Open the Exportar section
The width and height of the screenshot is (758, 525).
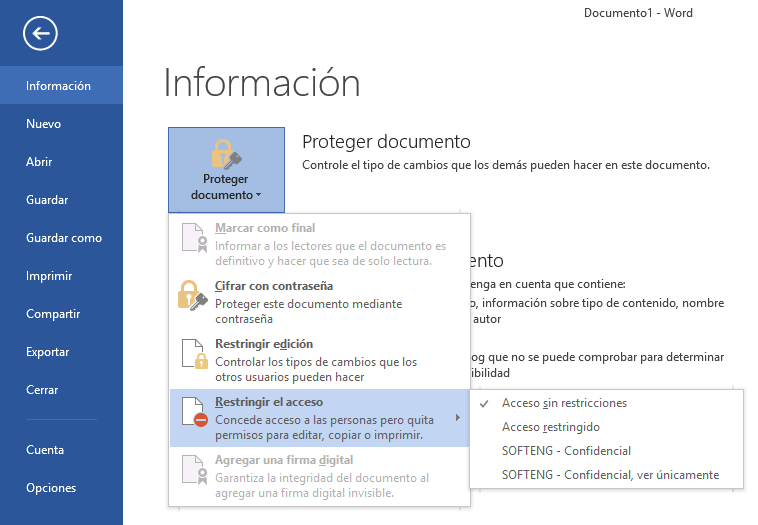[48, 352]
